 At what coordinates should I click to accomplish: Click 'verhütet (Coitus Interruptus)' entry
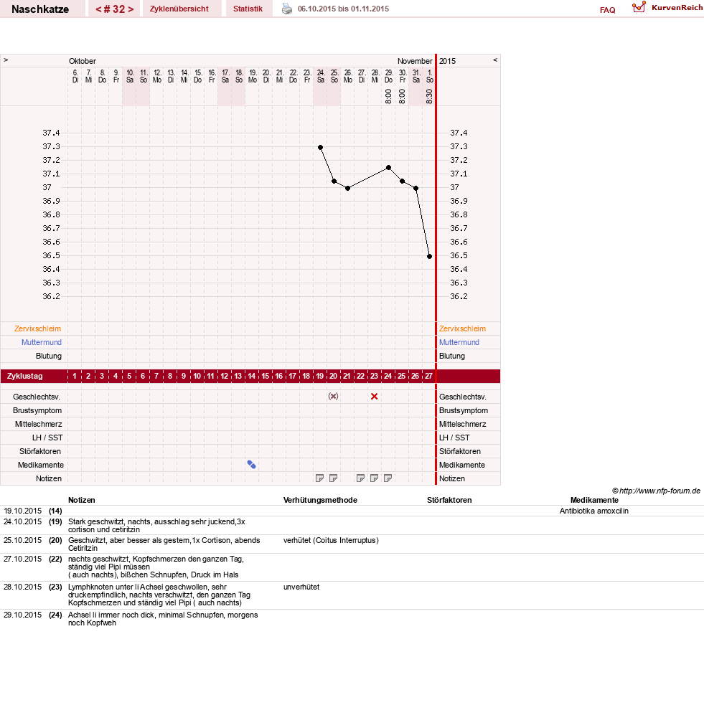point(331,540)
